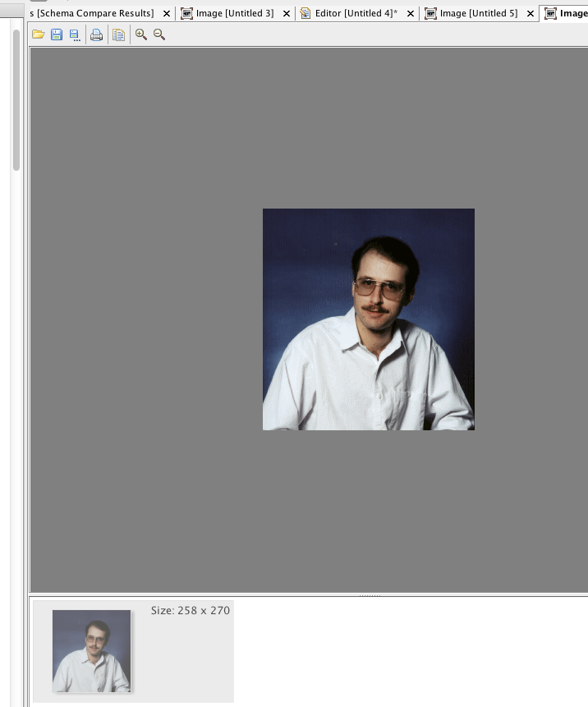The height and width of the screenshot is (707, 588).
Task: Click the portrait image on the canvas
Action: click(x=369, y=319)
